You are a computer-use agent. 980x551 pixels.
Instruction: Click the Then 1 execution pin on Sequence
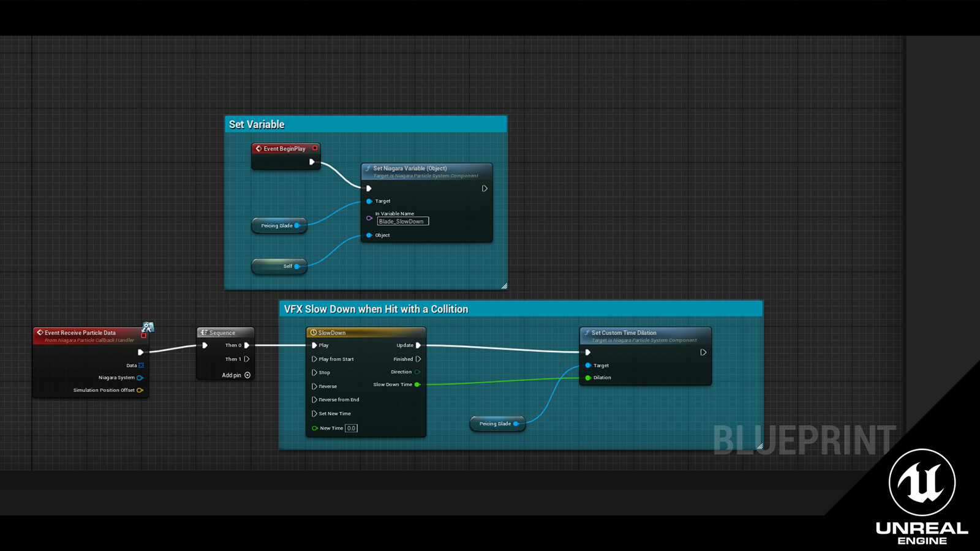point(247,359)
